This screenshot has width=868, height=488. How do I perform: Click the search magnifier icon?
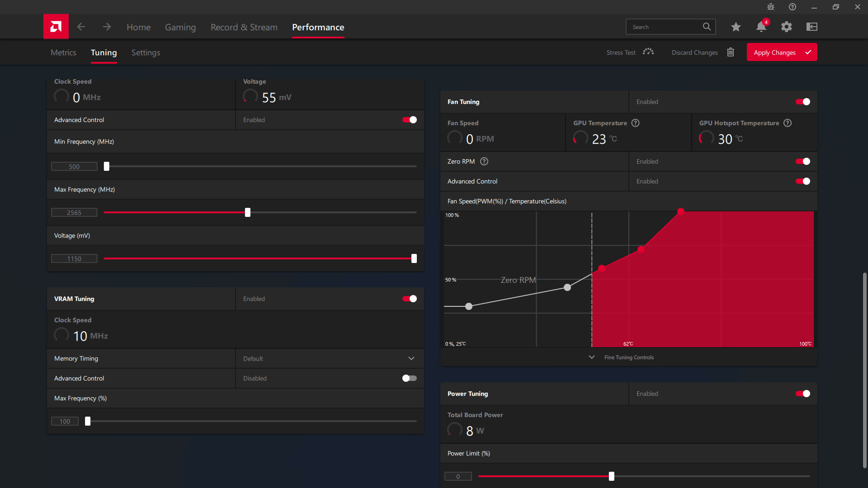[x=707, y=27]
